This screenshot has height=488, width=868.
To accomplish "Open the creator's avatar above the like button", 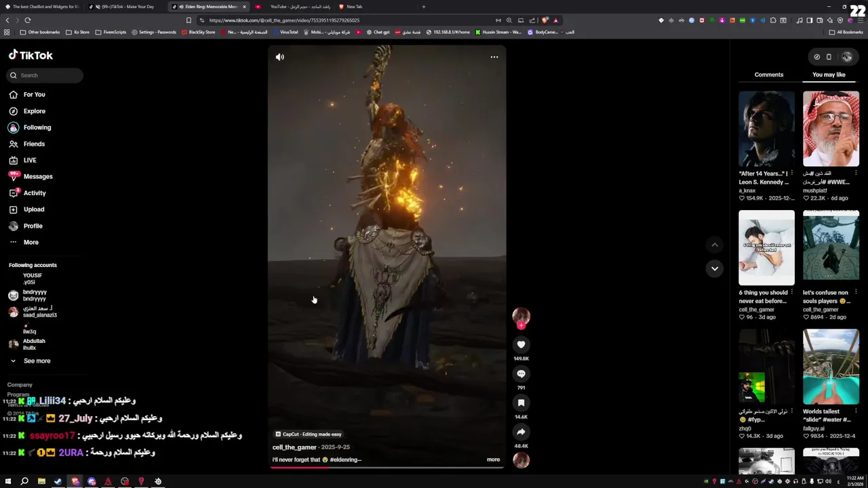I will [521, 317].
